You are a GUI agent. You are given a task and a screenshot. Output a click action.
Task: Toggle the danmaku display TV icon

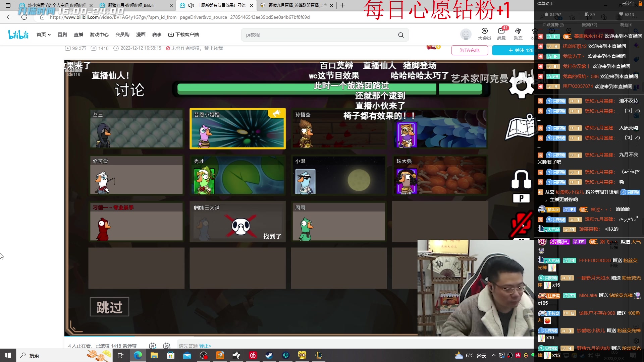point(153,346)
